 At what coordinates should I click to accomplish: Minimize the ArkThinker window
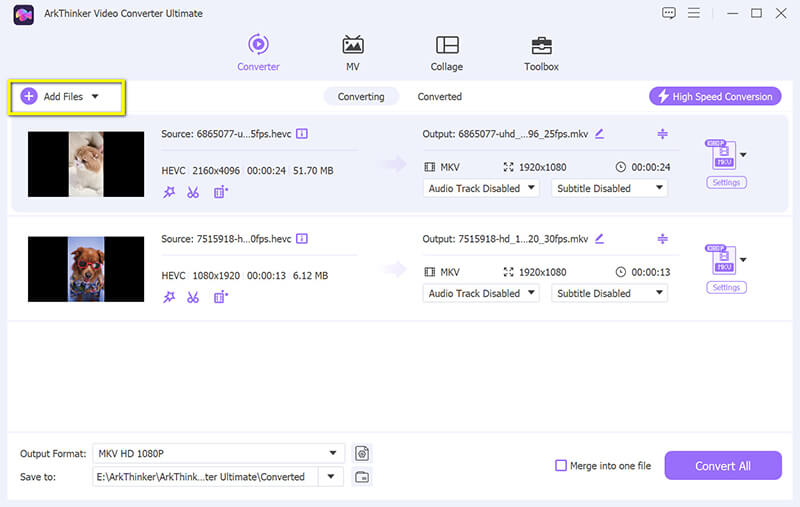pyautogui.click(x=733, y=13)
